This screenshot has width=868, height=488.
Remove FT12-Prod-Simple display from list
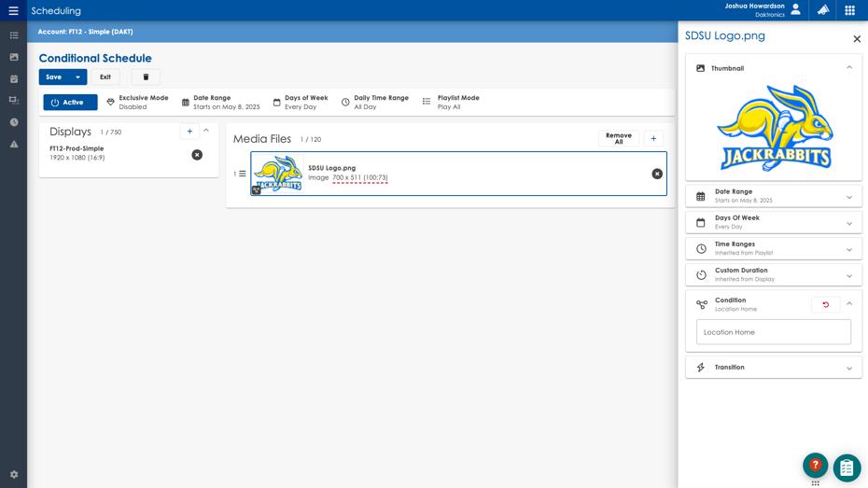point(197,155)
